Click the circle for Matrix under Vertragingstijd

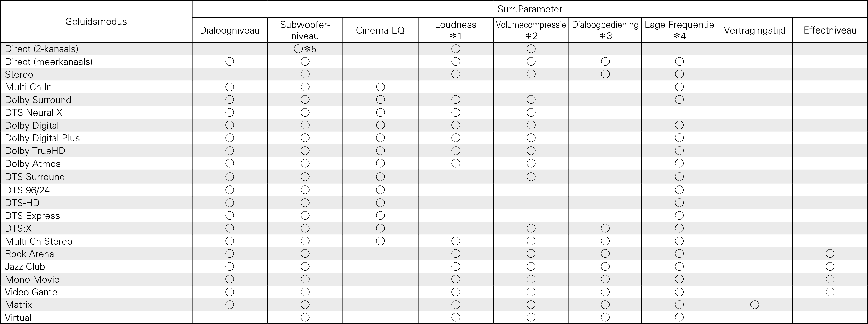point(754,305)
